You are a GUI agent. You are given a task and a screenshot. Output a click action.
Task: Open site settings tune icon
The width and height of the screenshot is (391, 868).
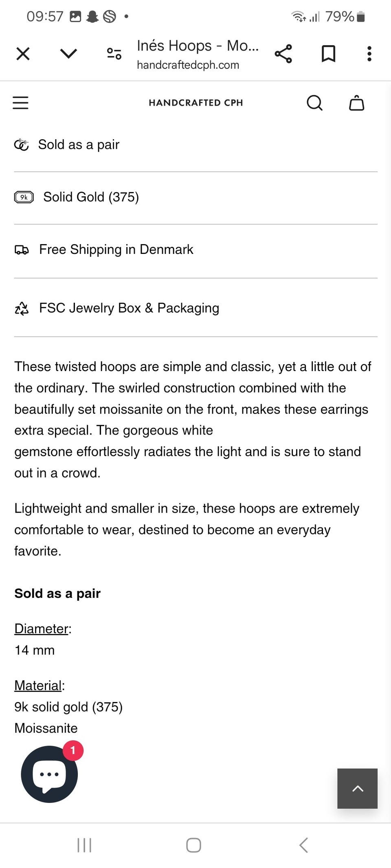pyautogui.click(x=114, y=54)
